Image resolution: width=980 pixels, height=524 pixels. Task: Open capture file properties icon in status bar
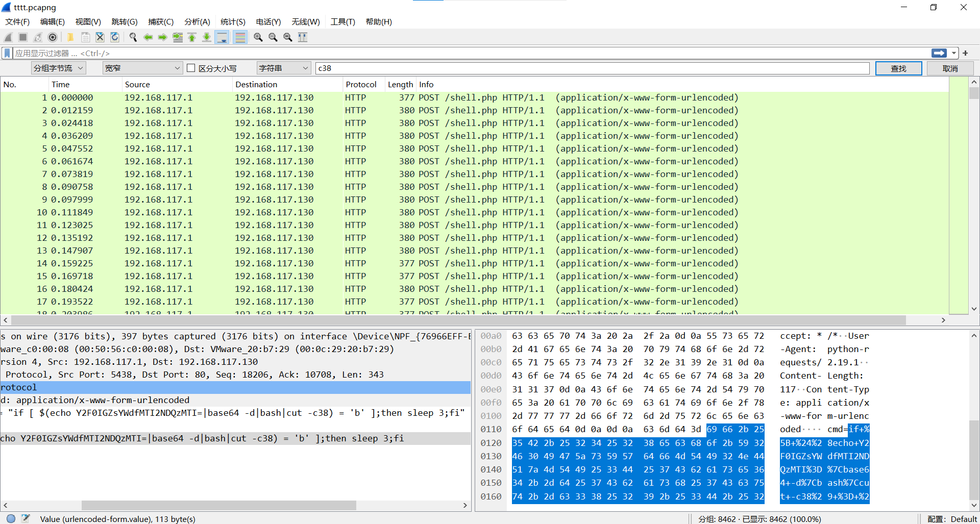coord(26,518)
